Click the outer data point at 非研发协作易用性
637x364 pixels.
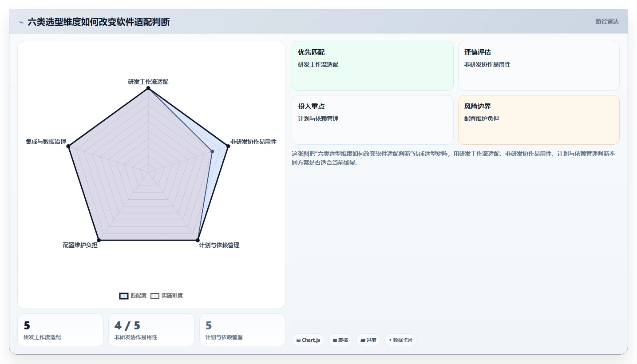pos(227,146)
